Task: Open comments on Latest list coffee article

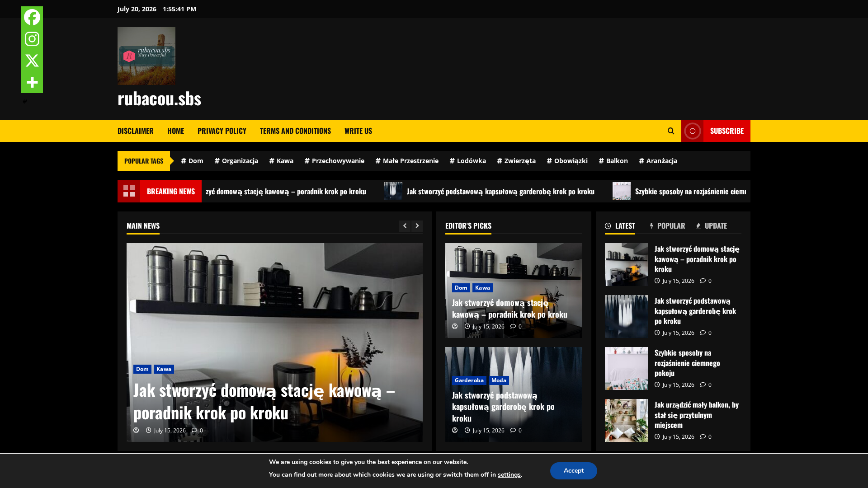Action: (x=706, y=281)
